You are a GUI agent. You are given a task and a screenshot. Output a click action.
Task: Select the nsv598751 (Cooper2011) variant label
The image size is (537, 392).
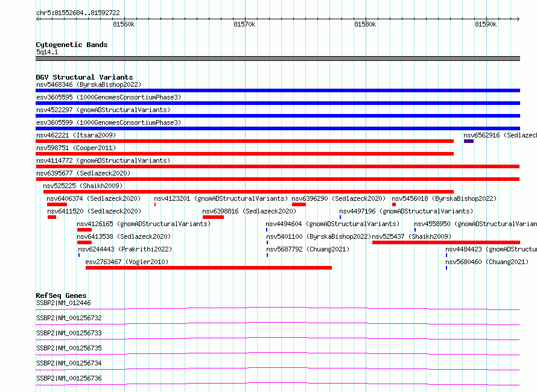[76, 148]
